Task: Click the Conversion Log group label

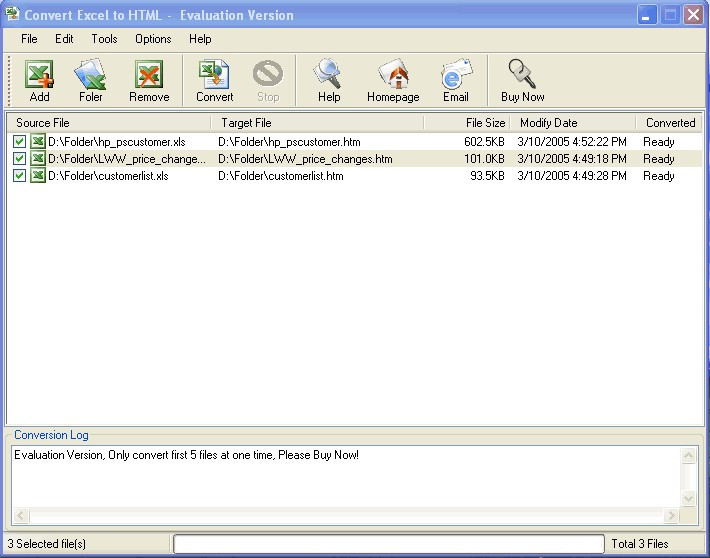Action: click(51, 435)
